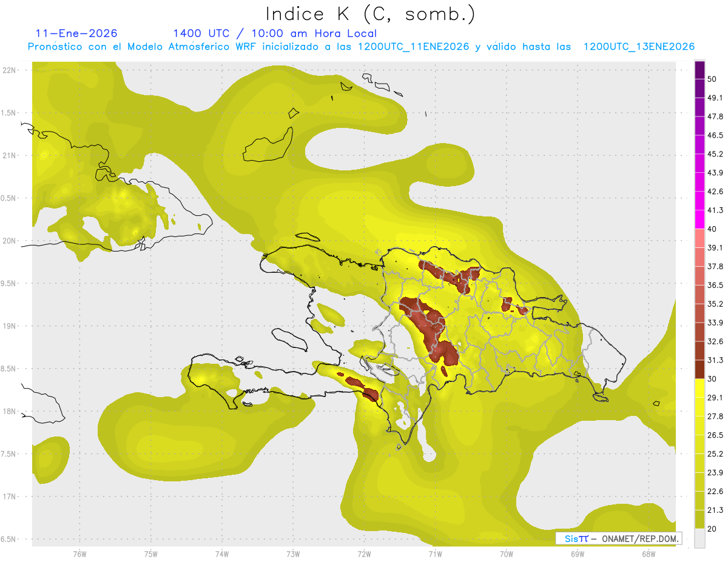Click the '17N' latitude axis label
This screenshot has width=728, height=562.
[10, 497]
